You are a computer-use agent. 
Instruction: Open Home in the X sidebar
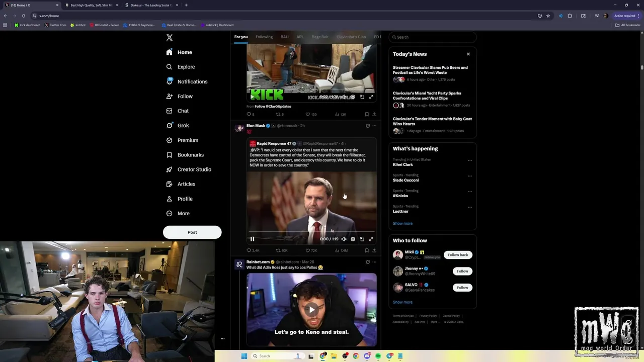180,52
